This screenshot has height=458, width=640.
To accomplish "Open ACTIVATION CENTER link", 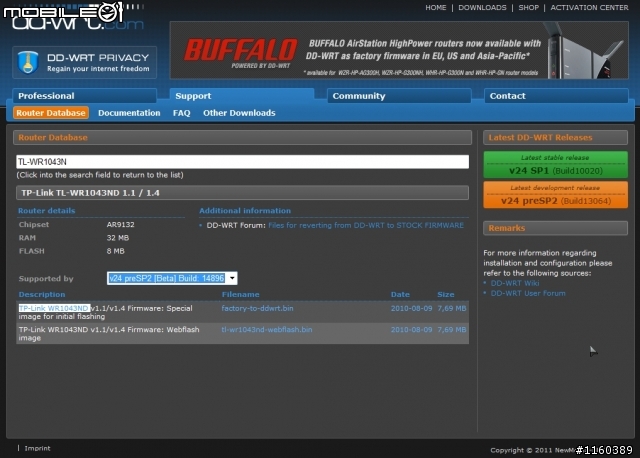I will [589, 7].
